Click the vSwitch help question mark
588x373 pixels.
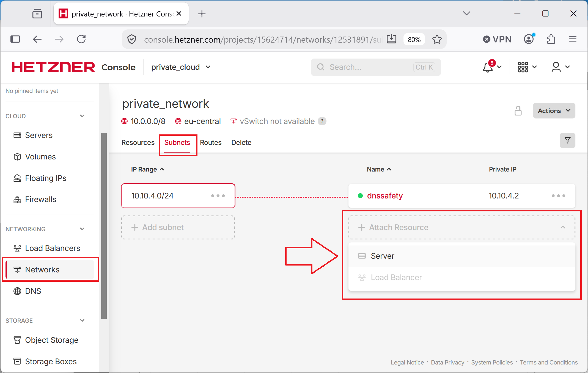(322, 121)
